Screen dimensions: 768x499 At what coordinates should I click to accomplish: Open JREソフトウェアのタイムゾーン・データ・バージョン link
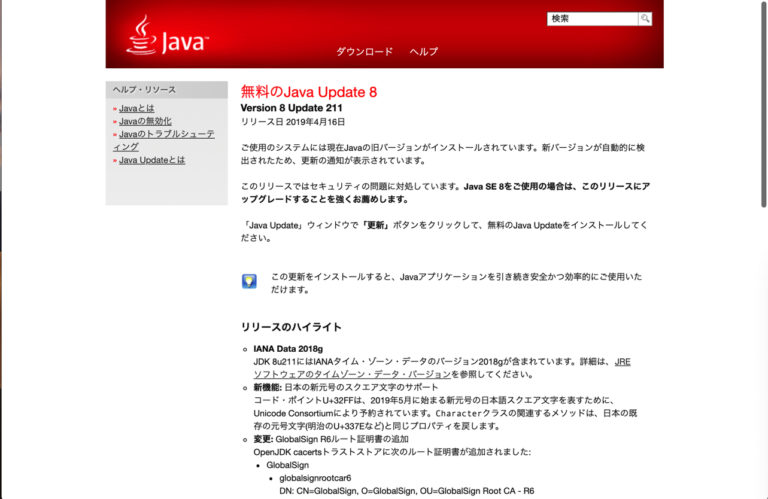pos(442,368)
